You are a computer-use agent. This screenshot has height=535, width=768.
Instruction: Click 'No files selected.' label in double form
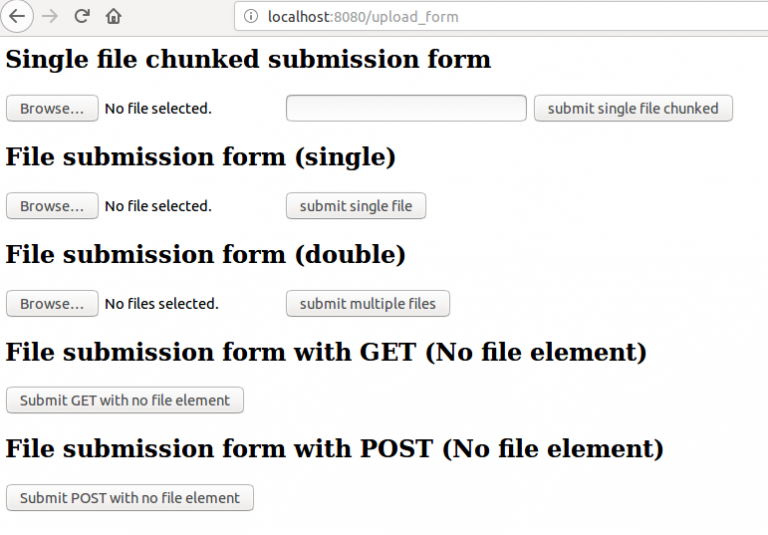162,304
